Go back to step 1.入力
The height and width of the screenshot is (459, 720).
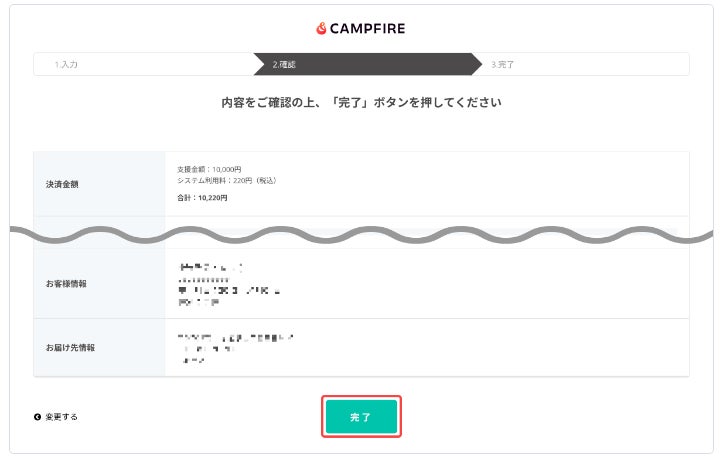click(x=66, y=64)
